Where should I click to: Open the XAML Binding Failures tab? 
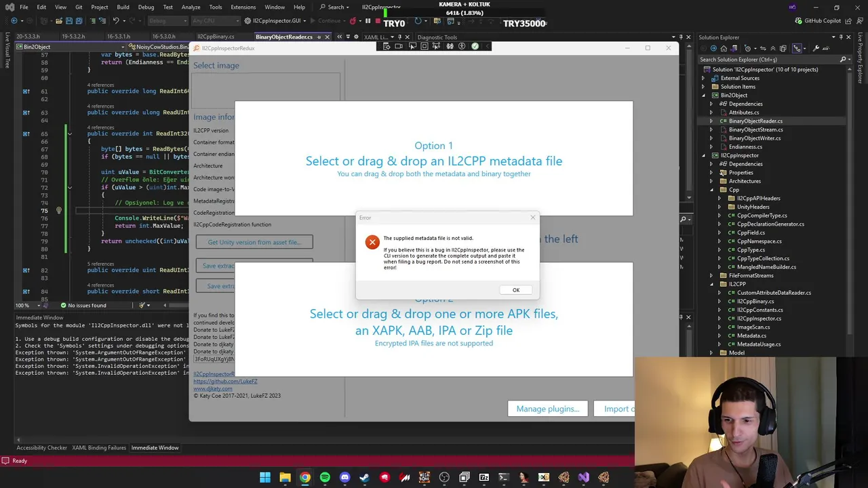99,447
